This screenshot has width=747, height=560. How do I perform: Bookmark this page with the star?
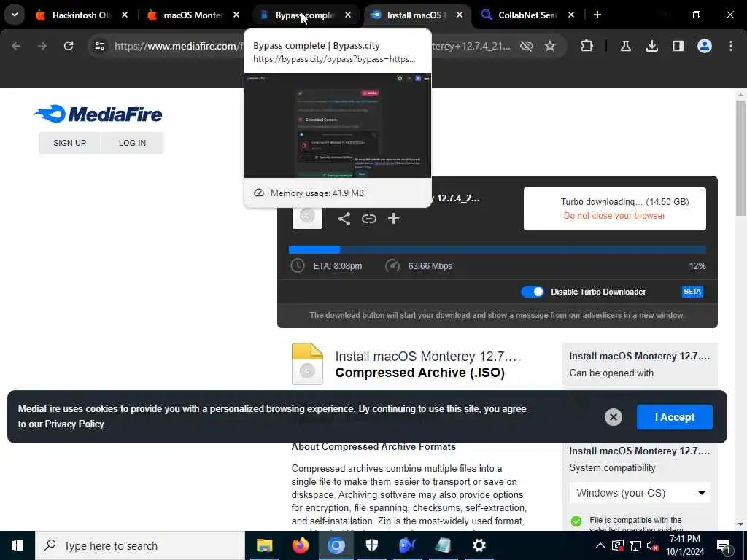550,46
